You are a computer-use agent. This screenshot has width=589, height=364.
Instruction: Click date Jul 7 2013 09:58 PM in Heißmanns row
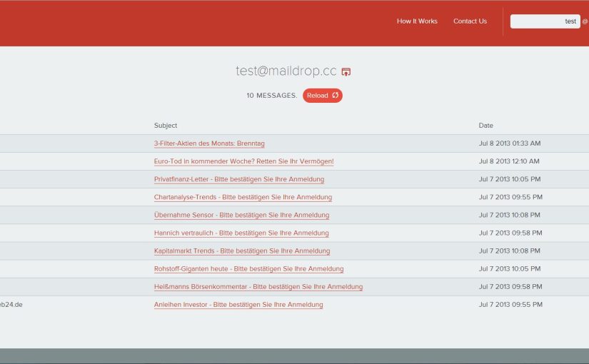tap(510, 287)
